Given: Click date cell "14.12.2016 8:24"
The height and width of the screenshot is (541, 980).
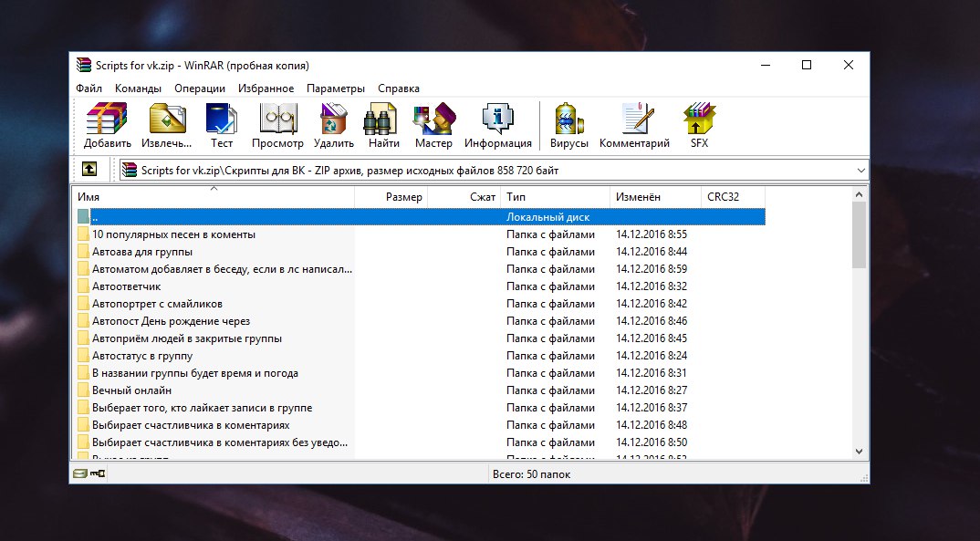Looking at the screenshot, I should point(652,356).
